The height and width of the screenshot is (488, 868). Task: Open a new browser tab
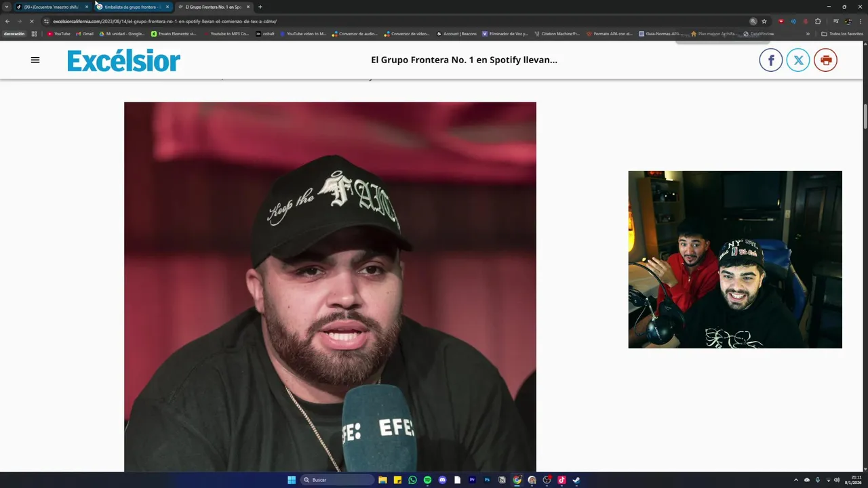260,7
